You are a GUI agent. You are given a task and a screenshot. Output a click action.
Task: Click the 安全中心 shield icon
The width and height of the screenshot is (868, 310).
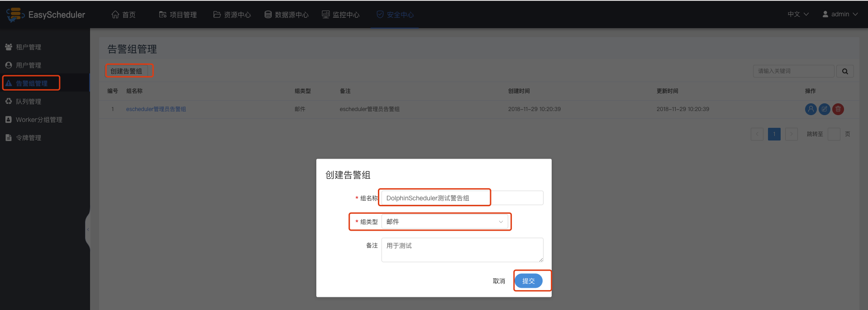point(380,15)
